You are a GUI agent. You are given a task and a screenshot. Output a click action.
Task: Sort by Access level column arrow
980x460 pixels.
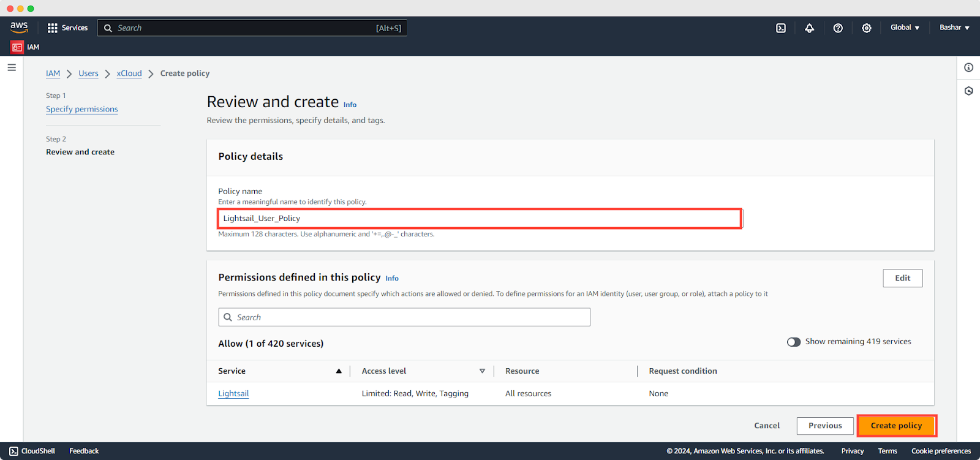(482, 371)
